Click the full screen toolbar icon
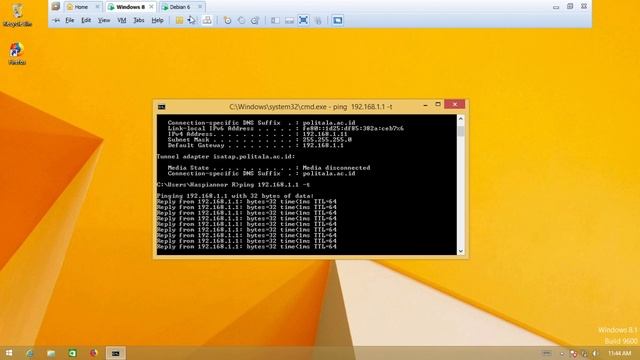 (x=303, y=20)
